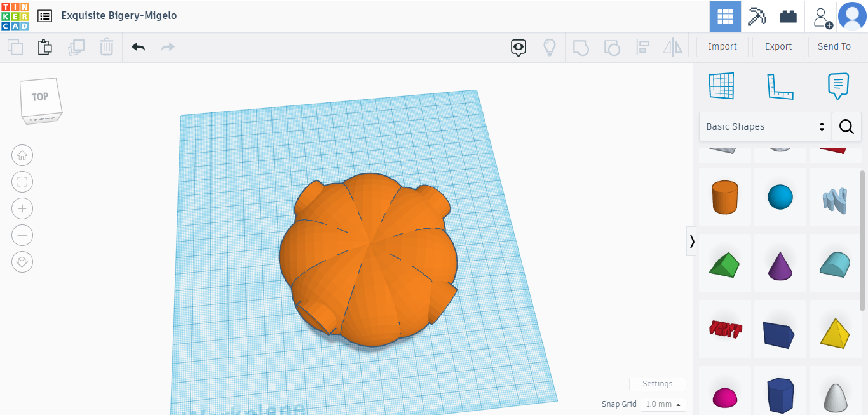Viewport: 868px width, 415px height.
Task: Click home view button
Action: [x=22, y=155]
